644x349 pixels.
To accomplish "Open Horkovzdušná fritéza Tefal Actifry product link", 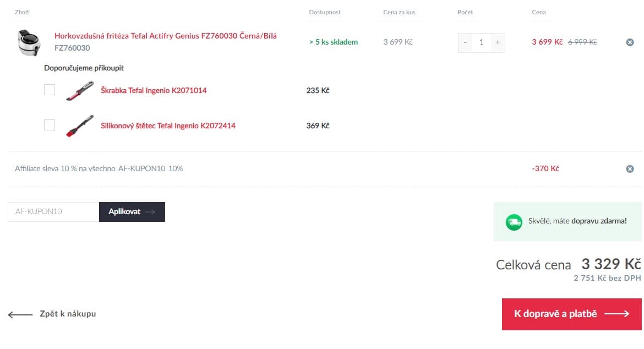I will pyautogui.click(x=166, y=36).
